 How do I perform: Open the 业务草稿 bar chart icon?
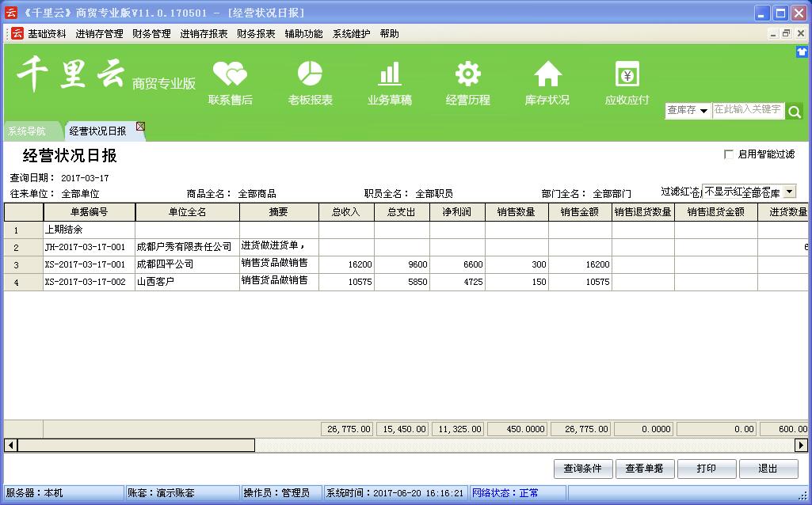click(x=389, y=74)
